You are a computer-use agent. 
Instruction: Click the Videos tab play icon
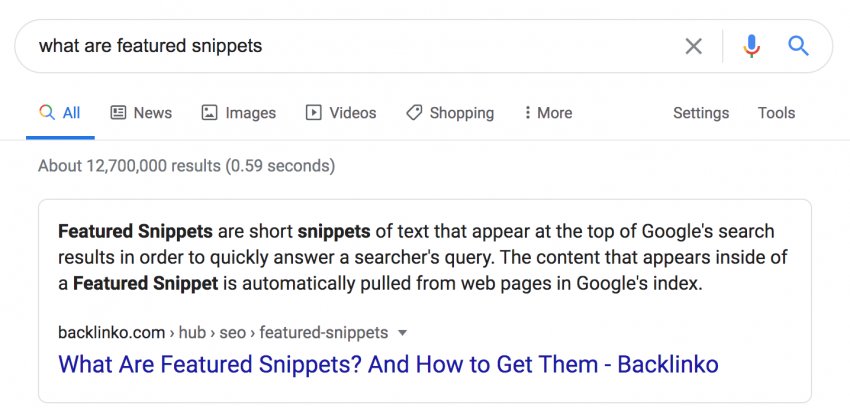point(314,113)
